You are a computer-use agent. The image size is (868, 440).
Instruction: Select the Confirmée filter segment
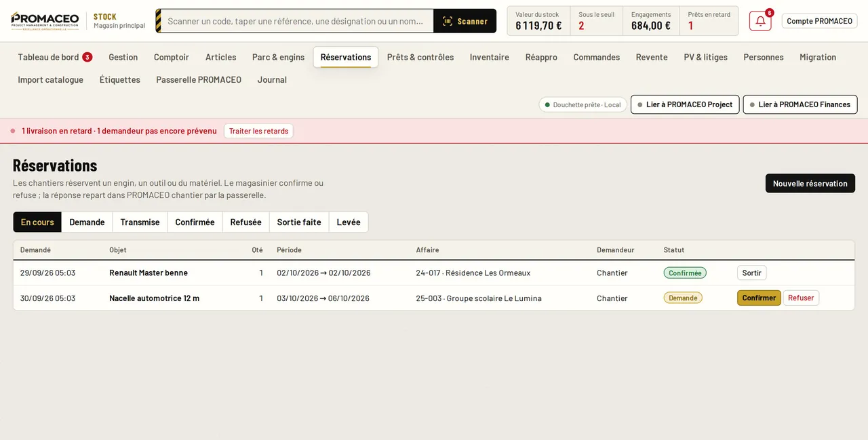coord(195,222)
